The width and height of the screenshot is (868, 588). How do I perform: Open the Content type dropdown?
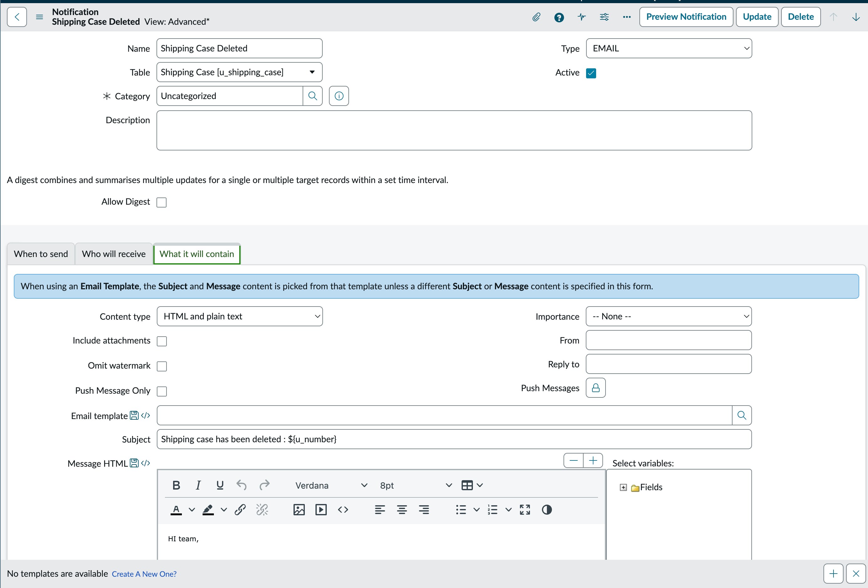click(240, 317)
